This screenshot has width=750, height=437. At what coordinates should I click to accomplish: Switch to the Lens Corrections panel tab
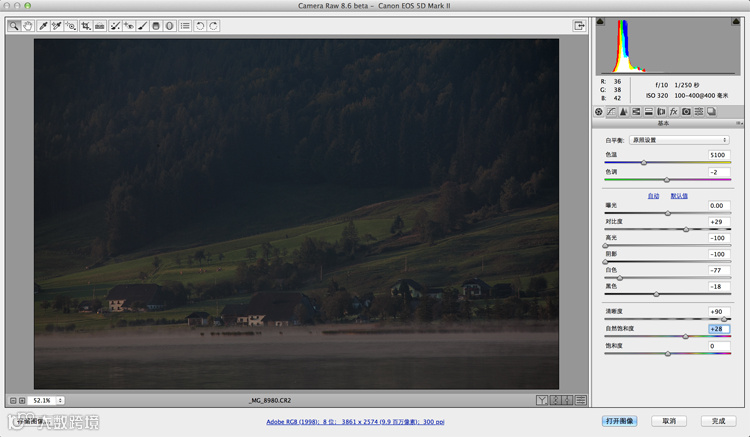click(x=661, y=111)
